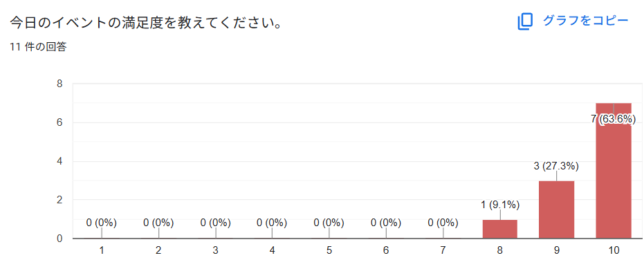Image resolution: width=644 pixels, height=278 pixels.
Task: Click y-axis value 4
Action: [59, 161]
